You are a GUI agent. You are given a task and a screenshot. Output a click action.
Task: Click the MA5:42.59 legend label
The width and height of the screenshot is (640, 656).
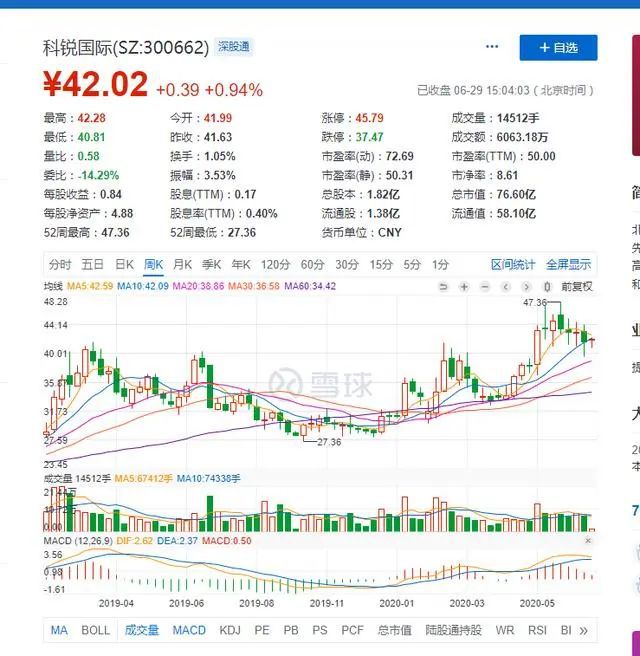pos(90,287)
